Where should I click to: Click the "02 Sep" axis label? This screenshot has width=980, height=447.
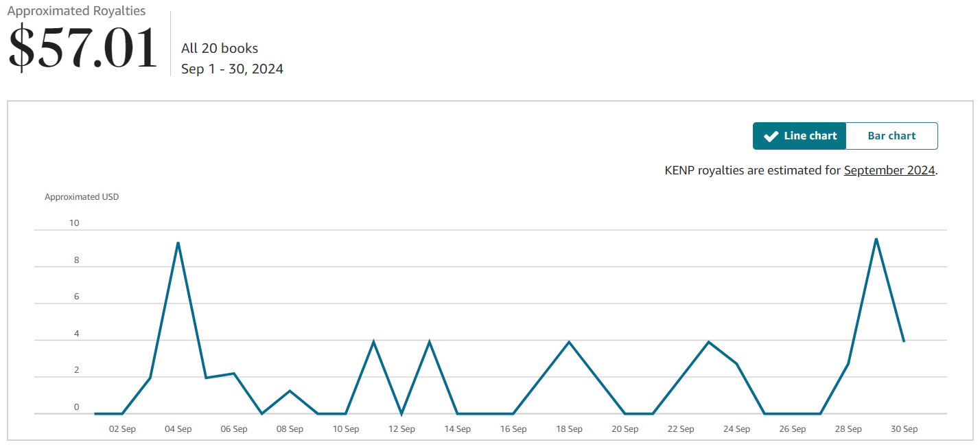coord(122,429)
